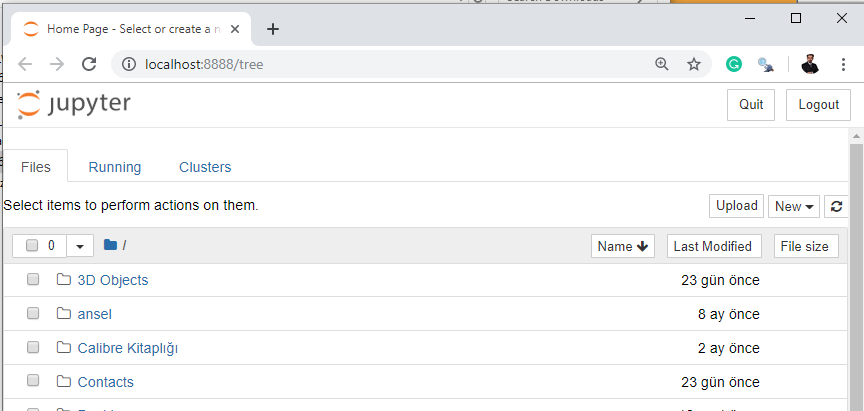Click the "8 ay önce" date text

point(728,314)
